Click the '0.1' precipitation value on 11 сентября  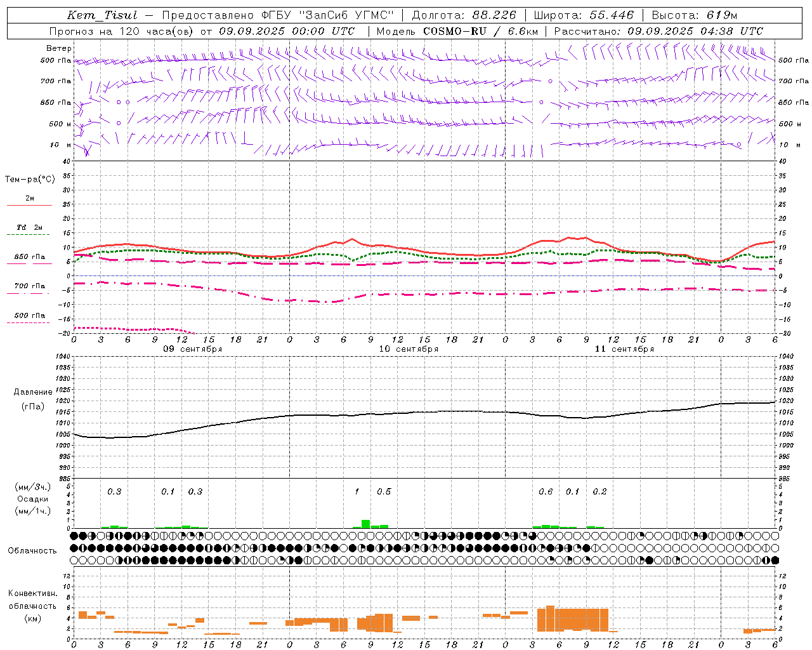point(572,492)
